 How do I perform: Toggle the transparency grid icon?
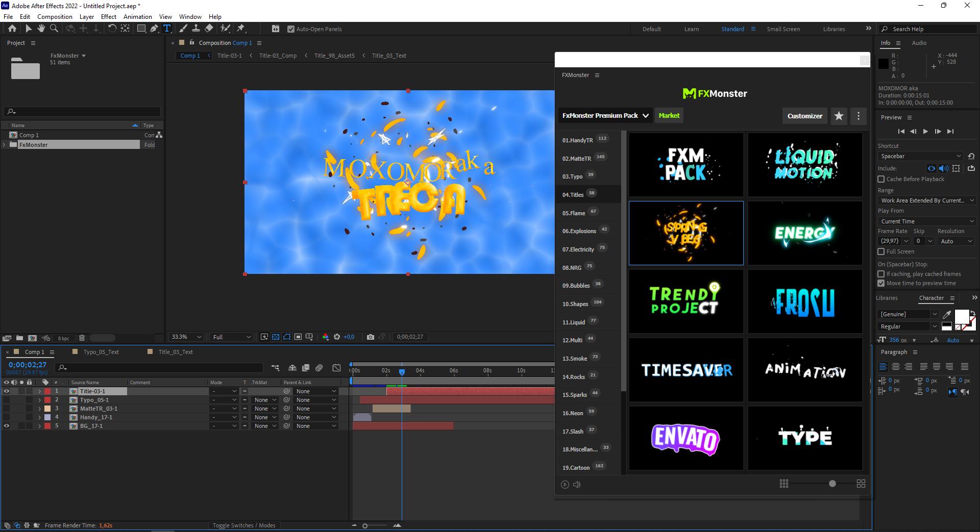(x=276, y=337)
